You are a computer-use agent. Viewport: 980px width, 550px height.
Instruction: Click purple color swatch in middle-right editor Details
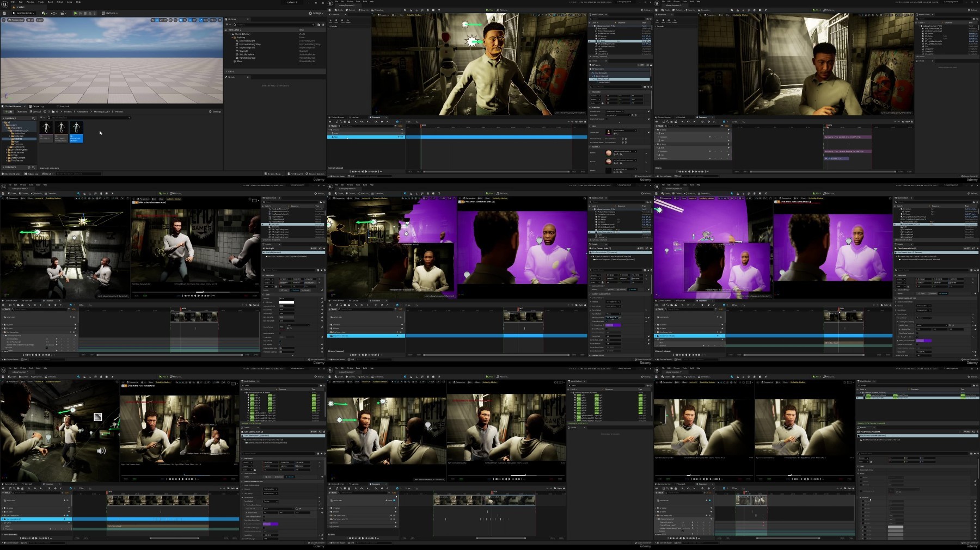click(x=924, y=341)
